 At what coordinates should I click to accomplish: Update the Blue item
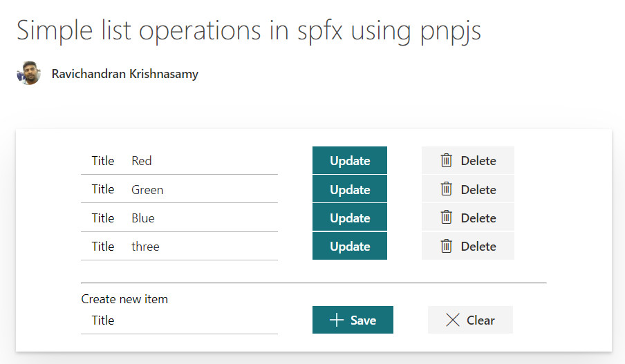click(x=350, y=218)
